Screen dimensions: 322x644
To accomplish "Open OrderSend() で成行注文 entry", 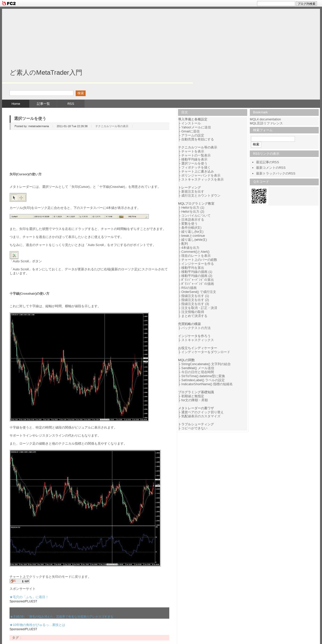I will (x=199, y=292).
